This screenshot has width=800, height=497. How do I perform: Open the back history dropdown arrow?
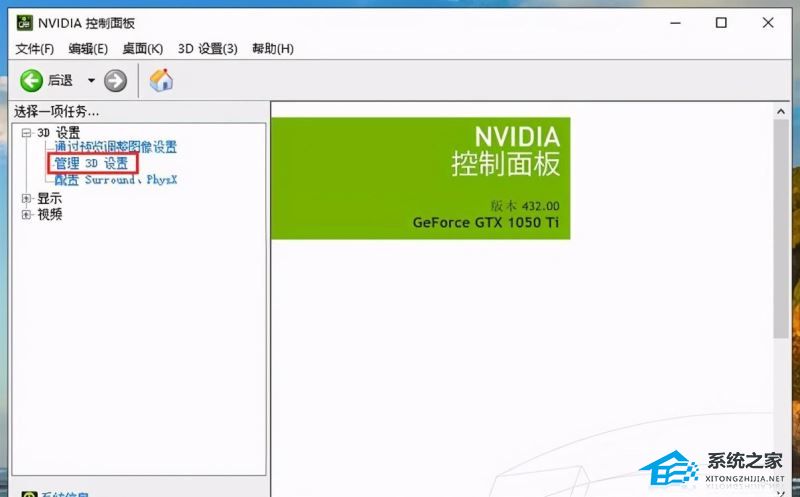coord(91,81)
